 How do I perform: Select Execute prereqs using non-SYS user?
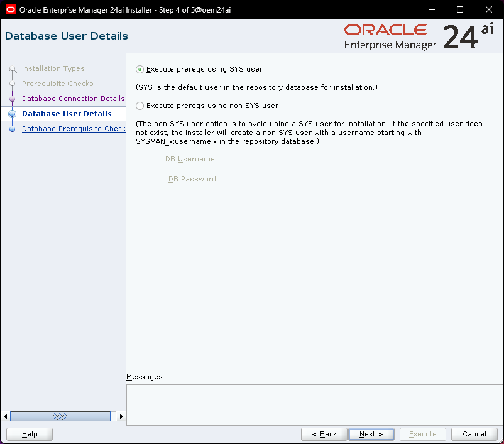pos(140,106)
